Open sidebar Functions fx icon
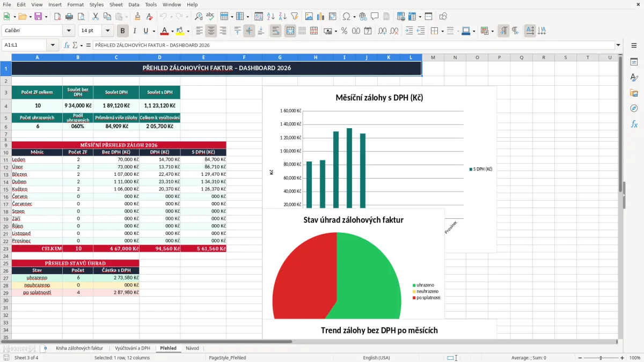The height and width of the screenshot is (362, 644). [634, 124]
